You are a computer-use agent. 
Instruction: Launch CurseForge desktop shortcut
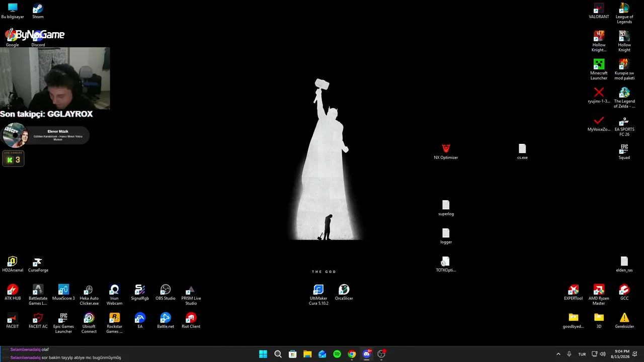pos(38,264)
